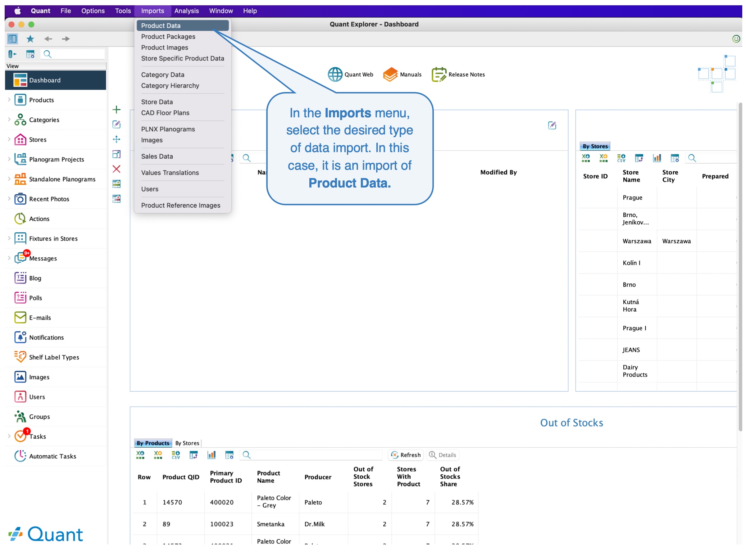
Task: Expand the Products tree node
Action: pyautogui.click(x=9, y=100)
